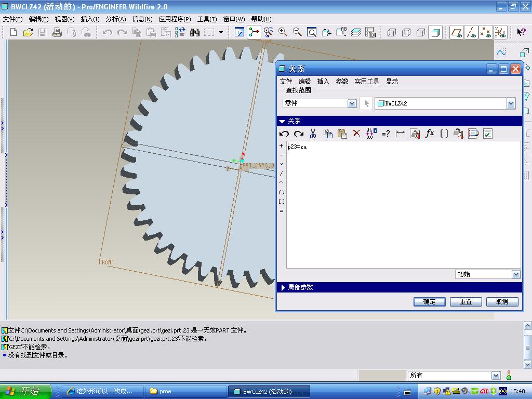Open the 零件 scope dropdown
Viewport: 532px width, 399px height.
point(352,103)
